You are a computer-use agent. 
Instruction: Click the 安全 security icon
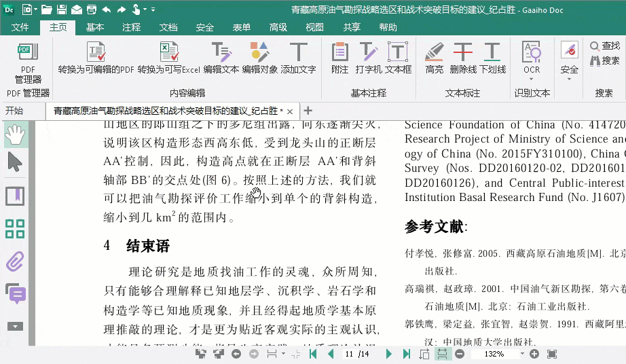(570, 51)
